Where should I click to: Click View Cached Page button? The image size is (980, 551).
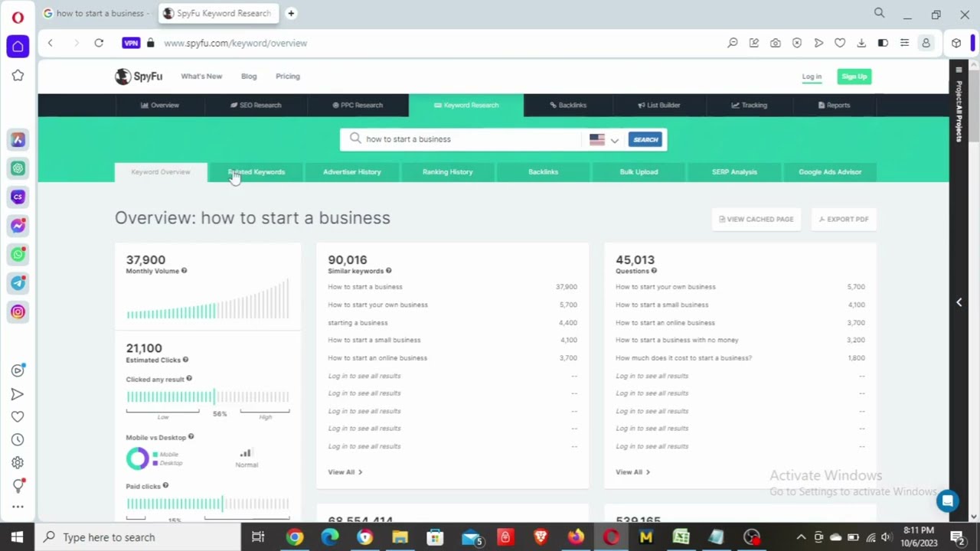[x=756, y=219]
